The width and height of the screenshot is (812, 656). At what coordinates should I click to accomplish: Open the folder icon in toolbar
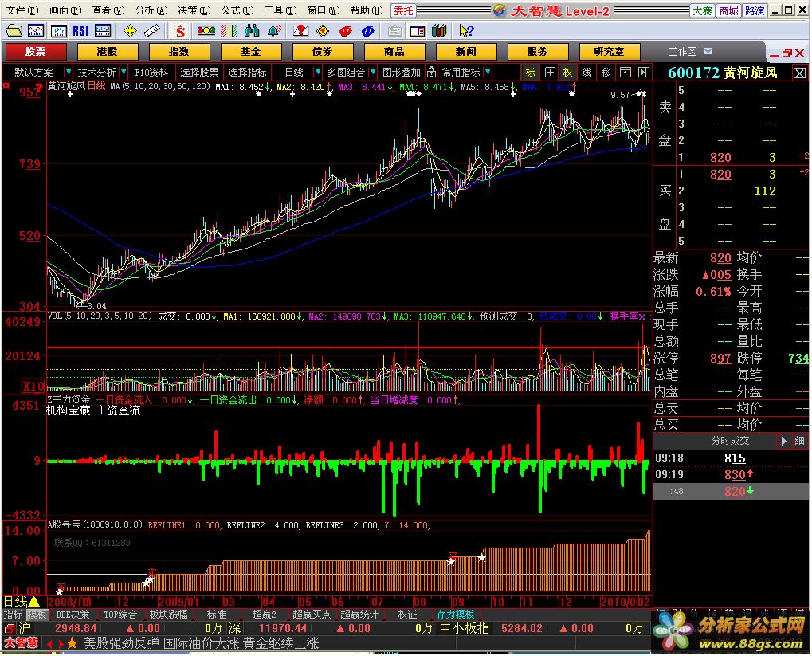click(x=14, y=31)
